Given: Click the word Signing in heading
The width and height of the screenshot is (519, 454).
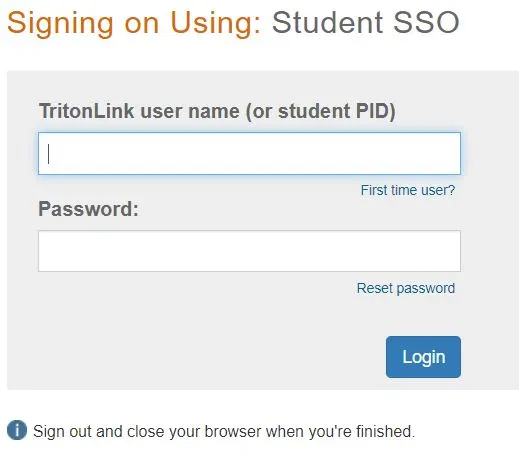Looking at the screenshot, I should click(60, 24).
